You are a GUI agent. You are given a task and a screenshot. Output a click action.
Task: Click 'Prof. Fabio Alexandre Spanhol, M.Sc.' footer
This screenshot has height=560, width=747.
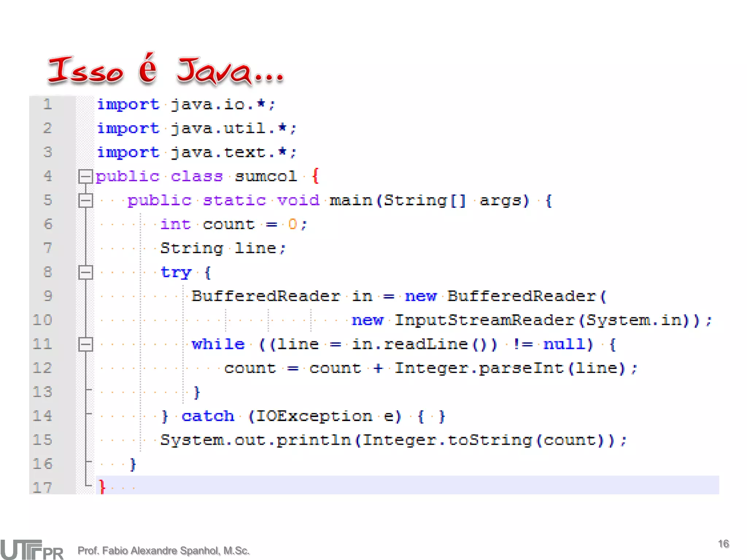coord(163,551)
